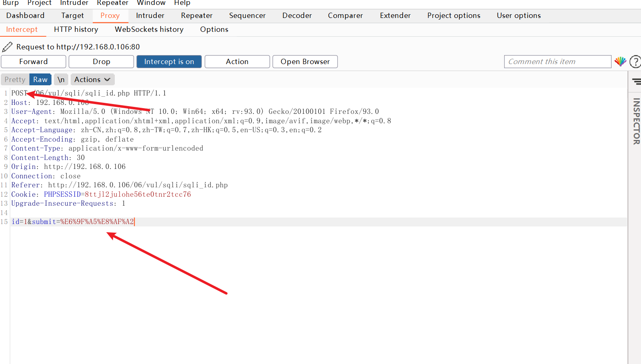Click the Inspector panel hamburger icon
Viewport: 641px width, 364px height.
[x=637, y=82]
